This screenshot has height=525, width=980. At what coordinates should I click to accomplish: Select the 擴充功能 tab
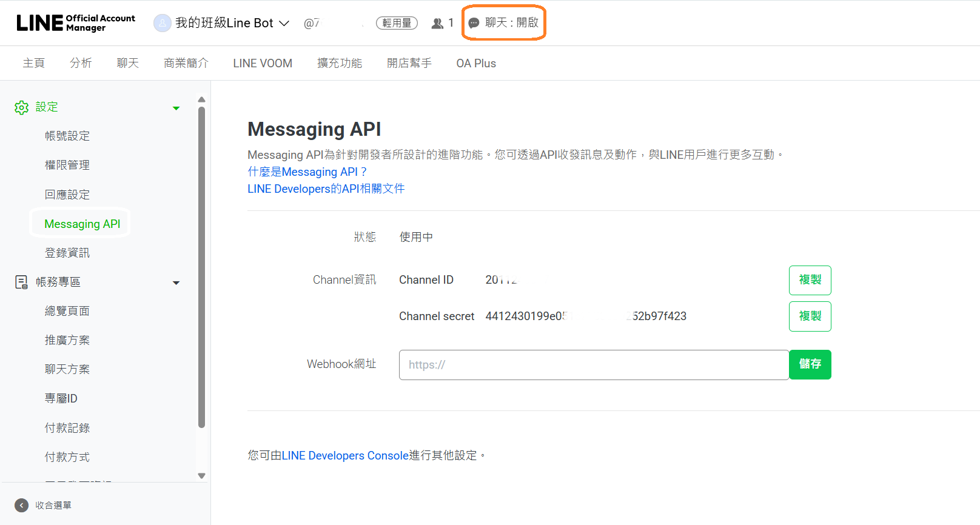click(340, 63)
